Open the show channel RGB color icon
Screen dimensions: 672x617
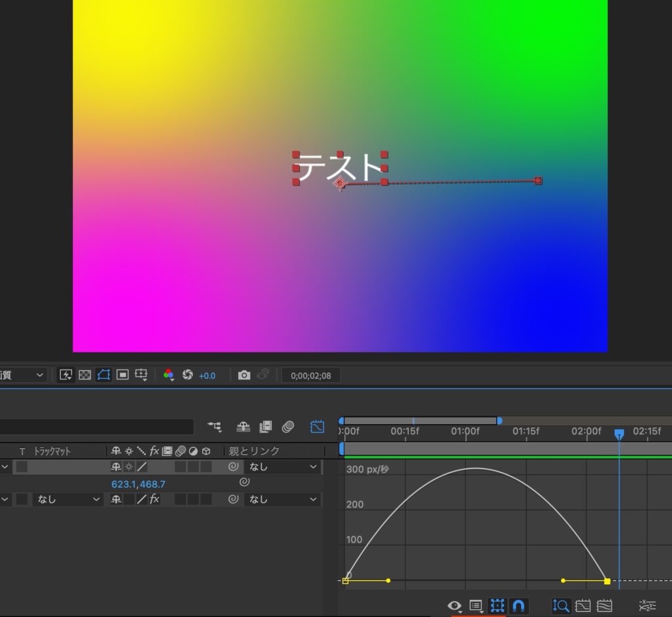169,375
